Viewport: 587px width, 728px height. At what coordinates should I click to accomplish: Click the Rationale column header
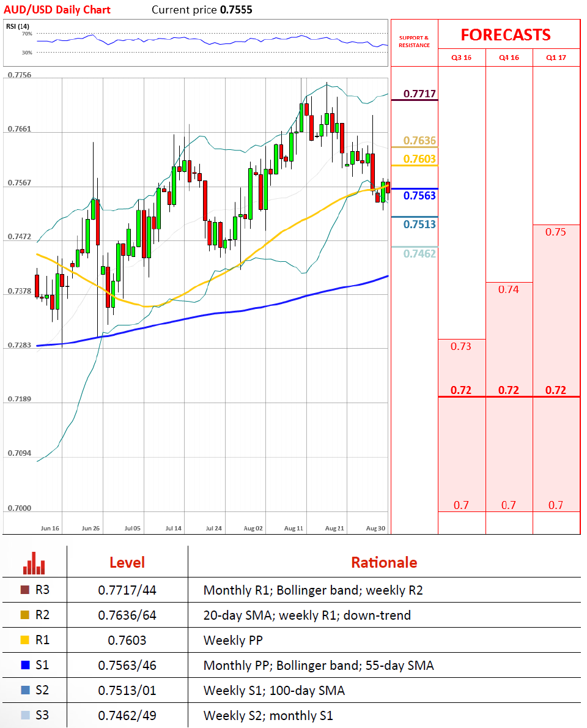click(x=384, y=563)
